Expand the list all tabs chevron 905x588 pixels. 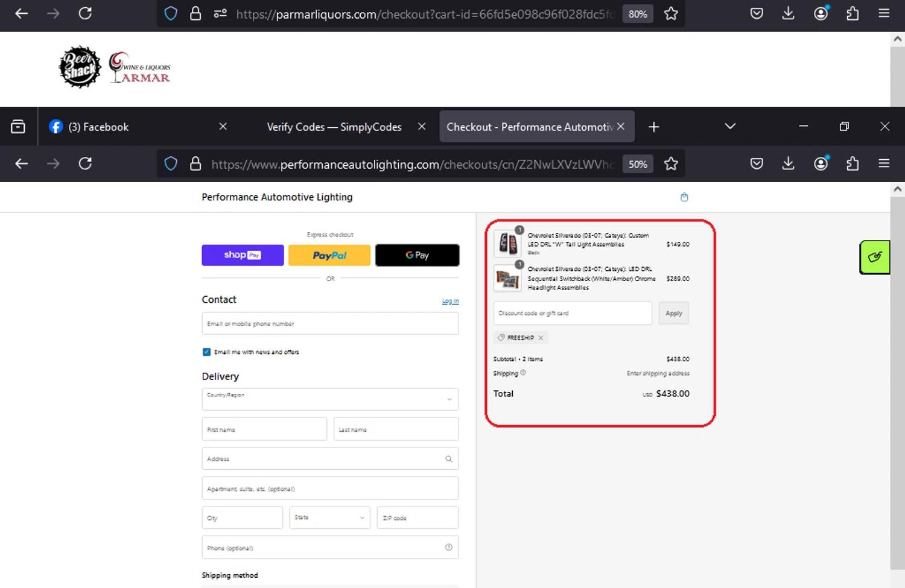[x=730, y=127]
